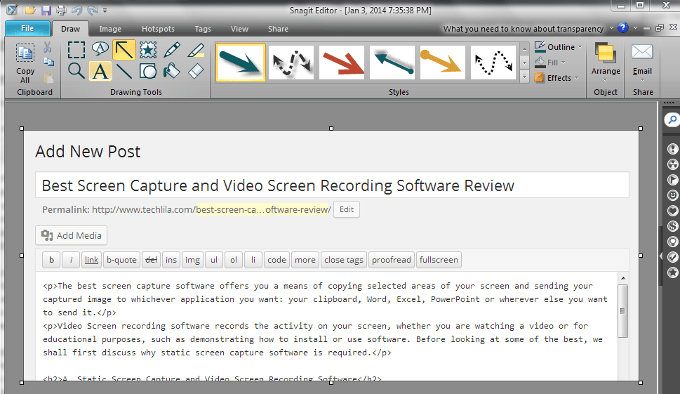
Task: Click the link editor button
Action: click(92, 260)
